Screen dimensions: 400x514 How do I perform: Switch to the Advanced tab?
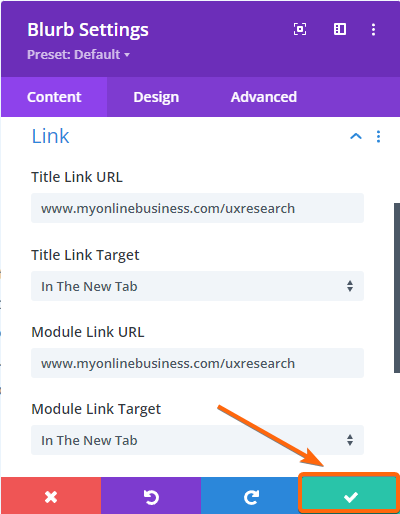point(264,97)
